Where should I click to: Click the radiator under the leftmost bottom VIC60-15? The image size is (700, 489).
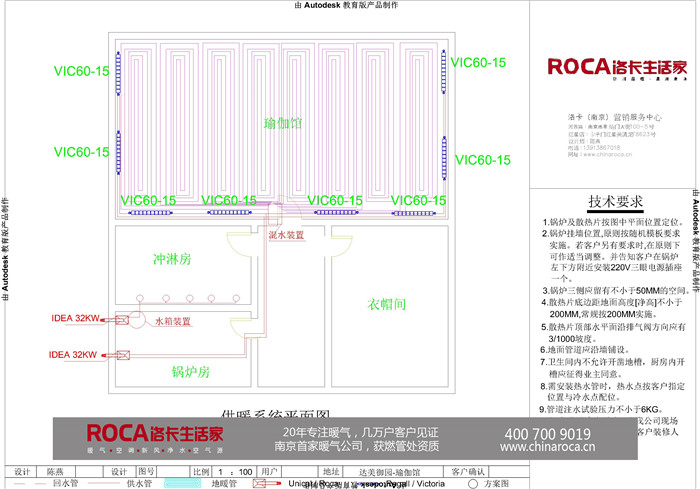(x=148, y=211)
